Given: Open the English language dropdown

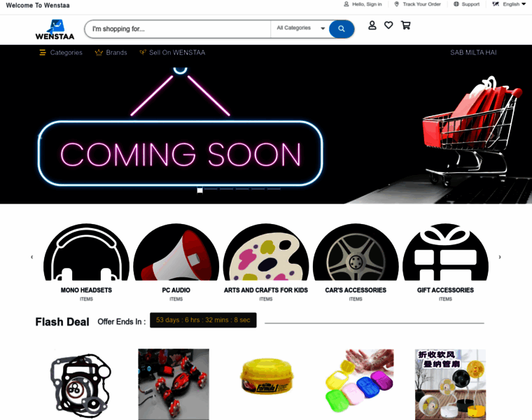Looking at the screenshot, I should point(514,4).
